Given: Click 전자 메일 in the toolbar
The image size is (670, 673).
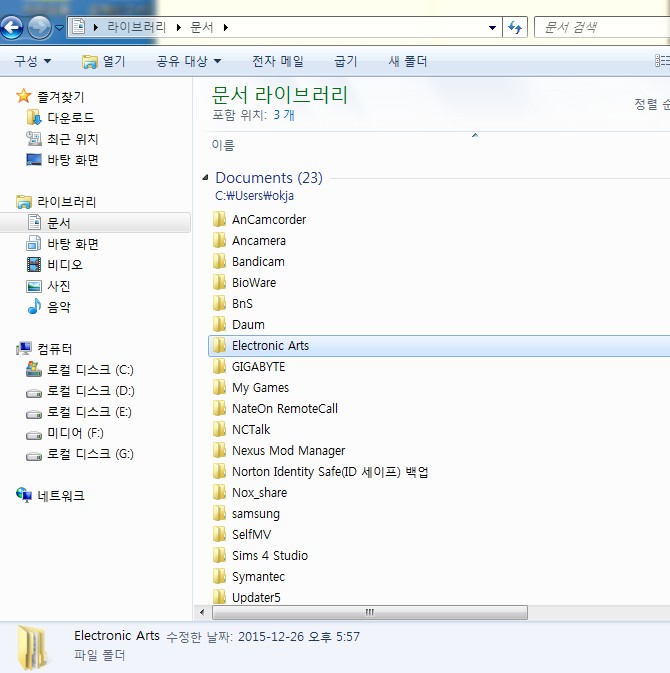Looking at the screenshot, I should tap(278, 61).
